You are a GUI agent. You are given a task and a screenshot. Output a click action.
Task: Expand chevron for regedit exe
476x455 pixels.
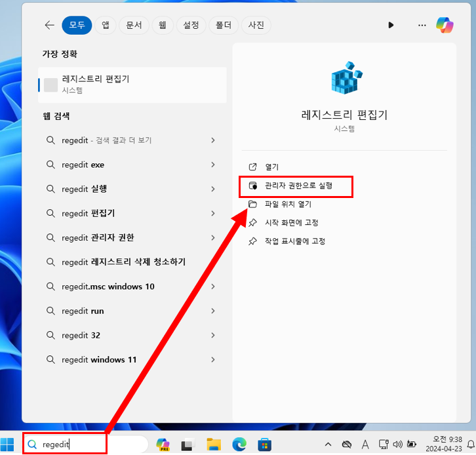213,165
